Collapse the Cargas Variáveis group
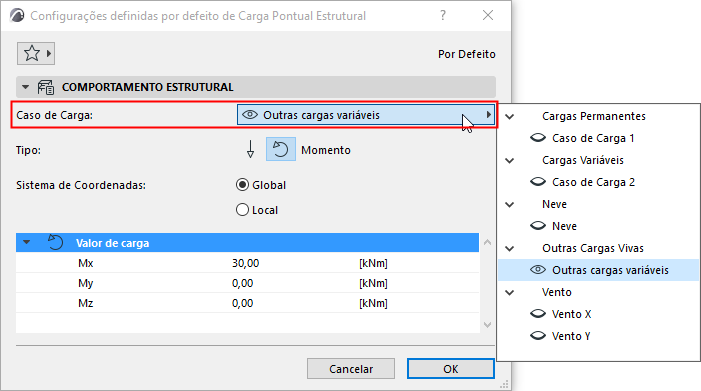 (x=510, y=160)
